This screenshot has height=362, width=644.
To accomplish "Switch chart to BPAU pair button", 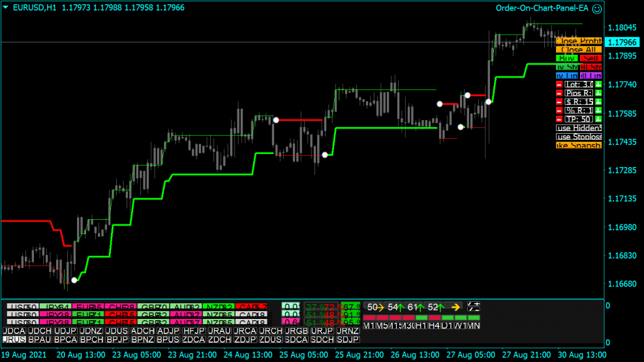I will (x=39, y=339).
